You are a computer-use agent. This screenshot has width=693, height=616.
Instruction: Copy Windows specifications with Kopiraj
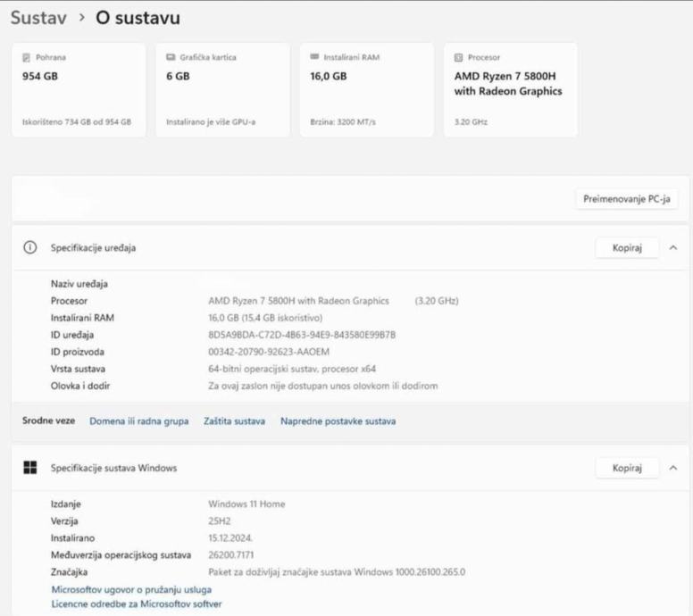point(627,468)
